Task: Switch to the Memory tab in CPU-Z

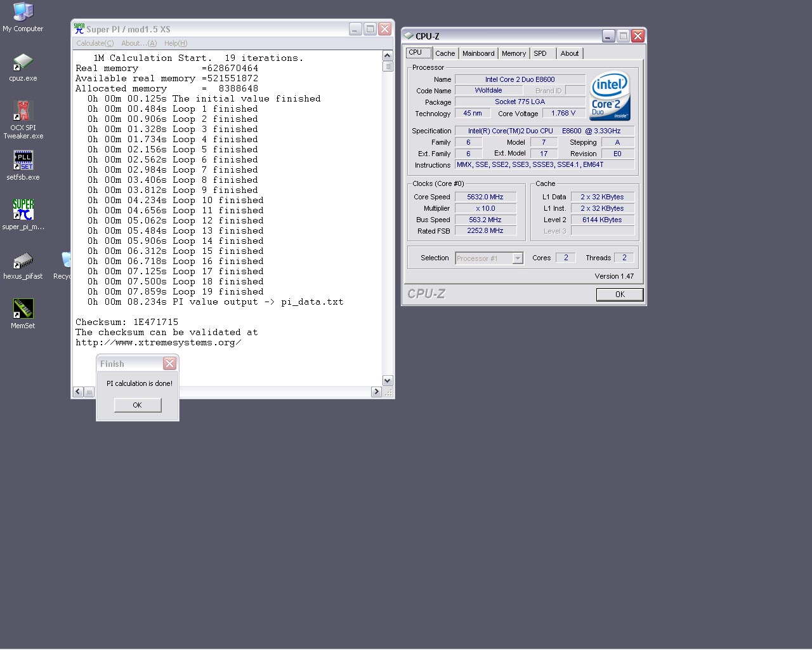Action: [514, 53]
